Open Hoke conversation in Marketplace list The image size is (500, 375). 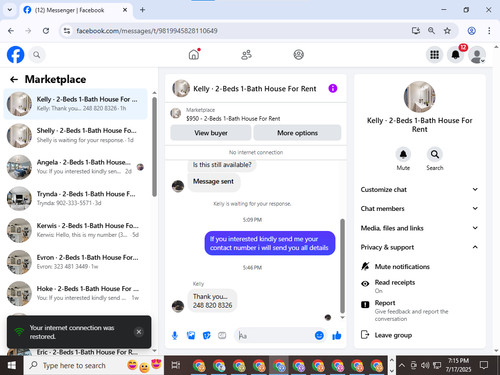75,293
